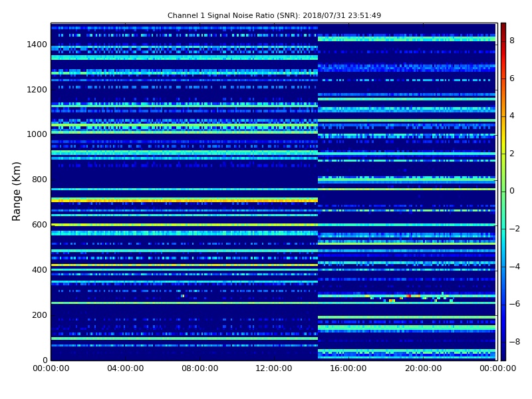Click the colorbar label 2

point(512,154)
